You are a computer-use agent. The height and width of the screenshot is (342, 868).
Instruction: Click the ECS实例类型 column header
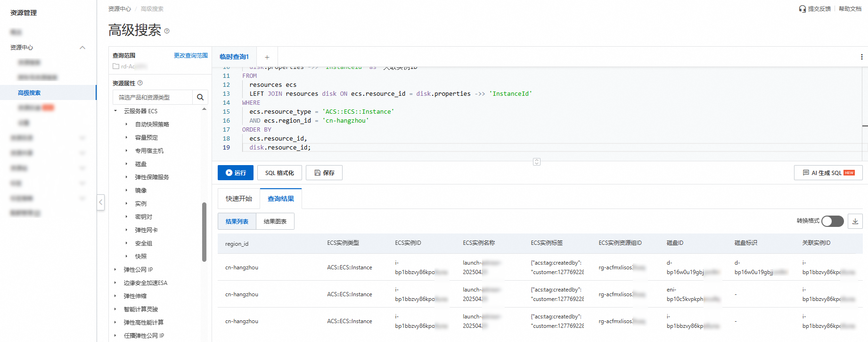343,243
